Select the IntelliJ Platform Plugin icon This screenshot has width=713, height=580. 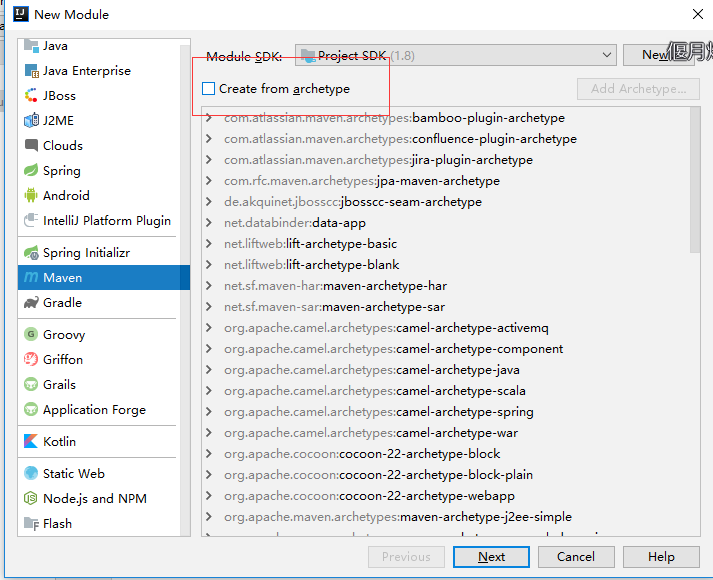31,220
